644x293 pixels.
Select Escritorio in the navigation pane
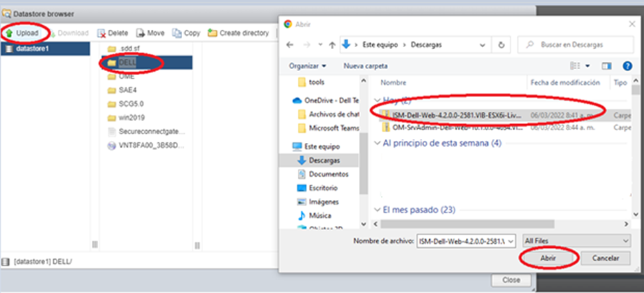(318, 188)
